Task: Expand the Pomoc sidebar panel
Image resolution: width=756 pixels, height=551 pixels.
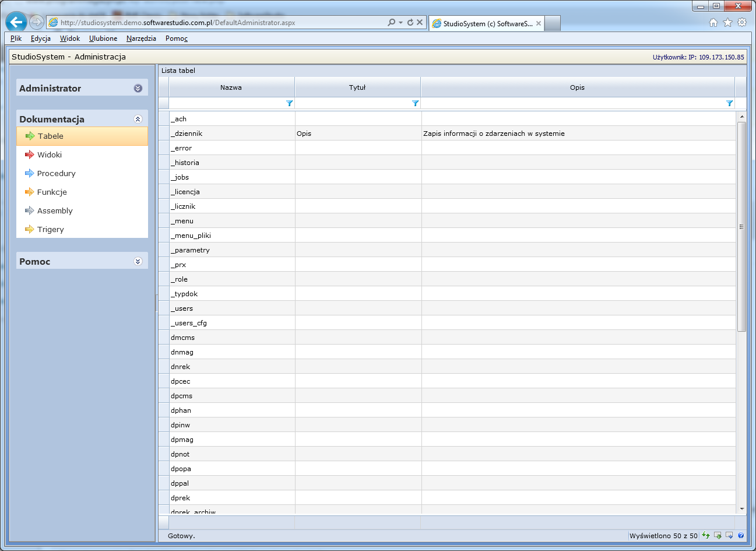Action: tap(138, 261)
